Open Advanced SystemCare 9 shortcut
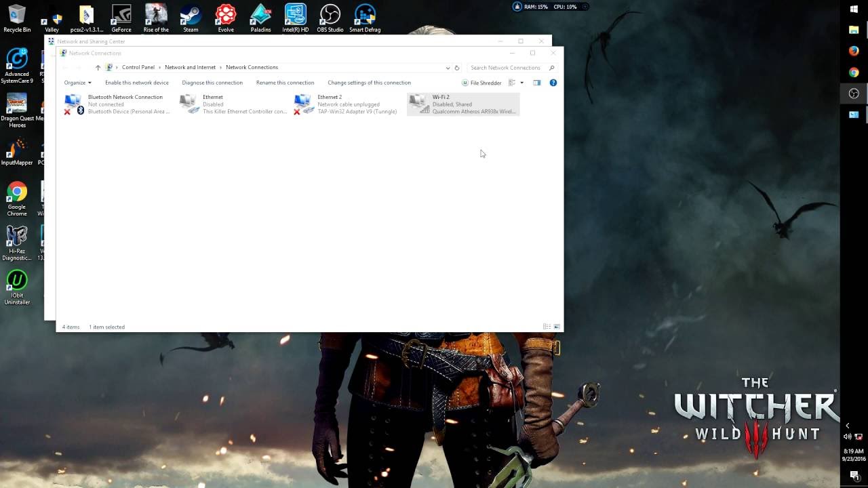The height and width of the screenshot is (488, 868). 17,66
